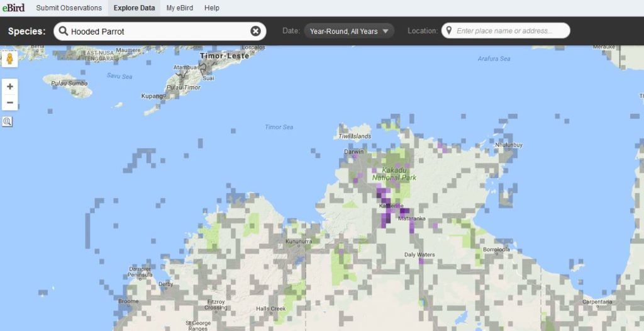Viewport: 644px width, 331px height.
Task: Click the Mataranka map label
Action: (x=412, y=218)
